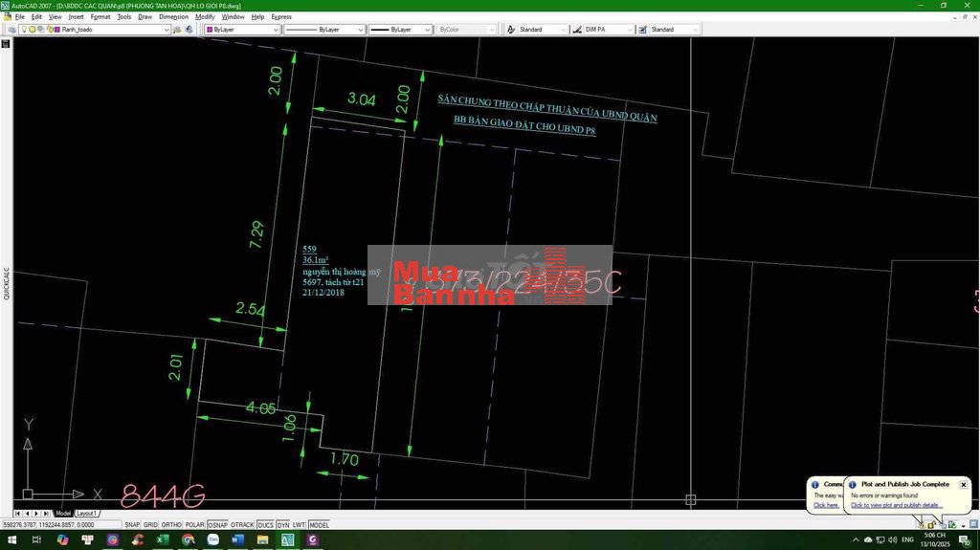The height and width of the screenshot is (550, 980).
Task: Click the Text Style icon
Action: (x=512, y=30)
